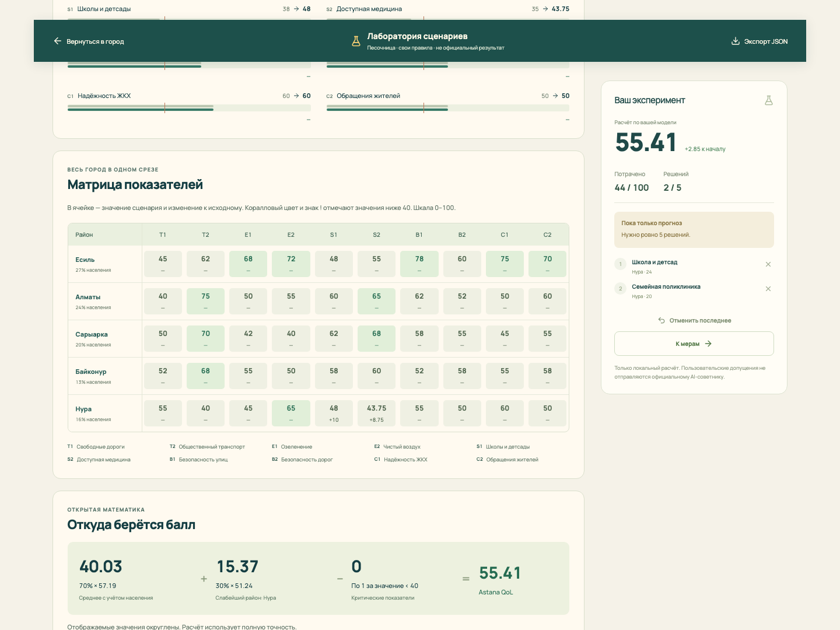Viewport: 840px width, 630px height.
Task: Click the "Безопасность улиц" legend entry
Action: (x=199, y=460)
